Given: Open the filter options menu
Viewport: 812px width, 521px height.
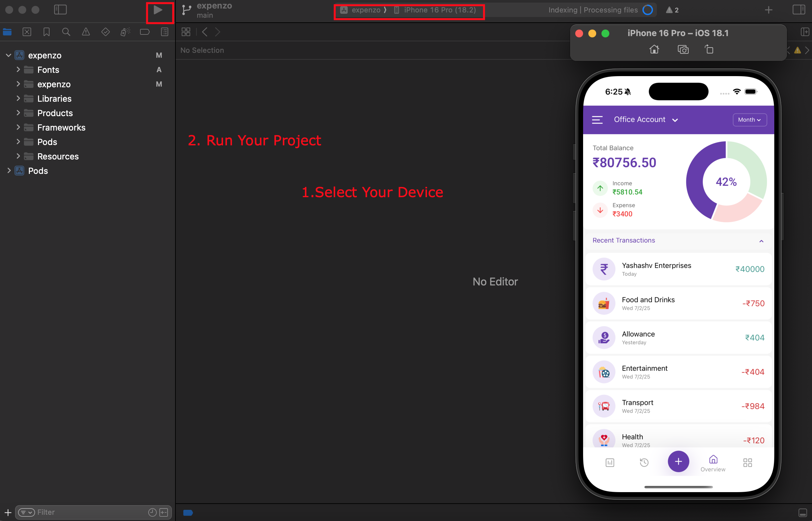Looking at the screenshot, I should (26, 512).
